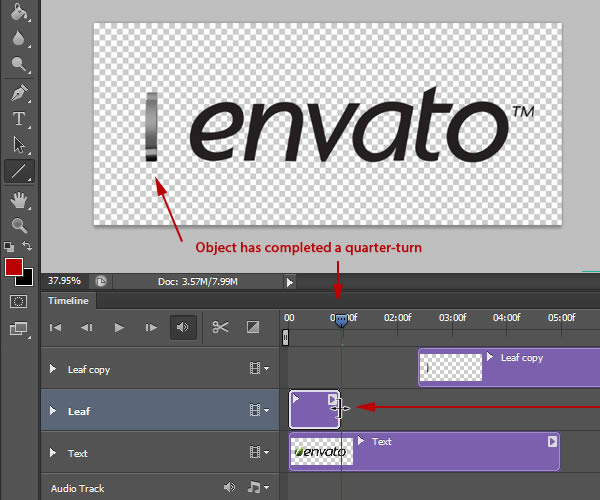
Task: Expand the Leaf copy track
Action: coord(53,369)
